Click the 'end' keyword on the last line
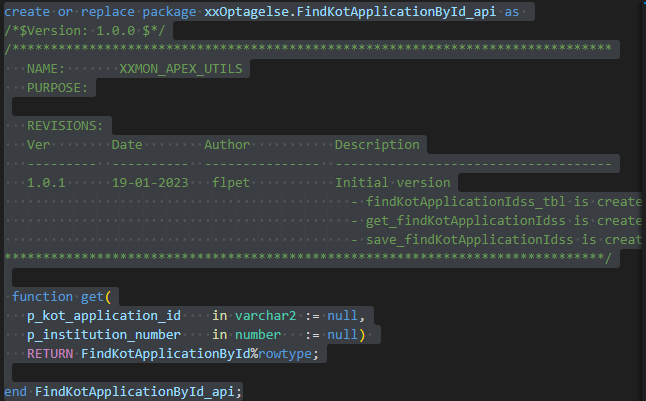The height and width of the screenshot is (401, 646). pyautogui.click(x=16, y=391)
